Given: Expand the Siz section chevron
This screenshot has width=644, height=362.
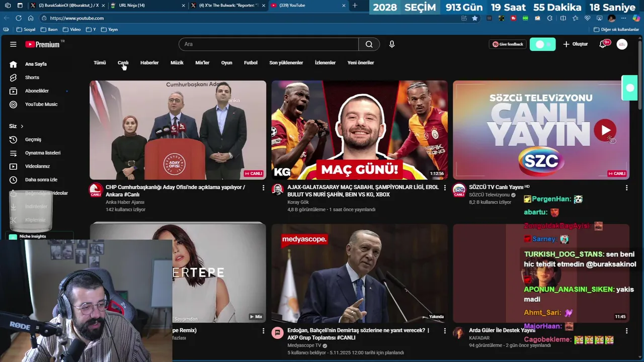Looking at the screenshot, I should click(22, 126).
